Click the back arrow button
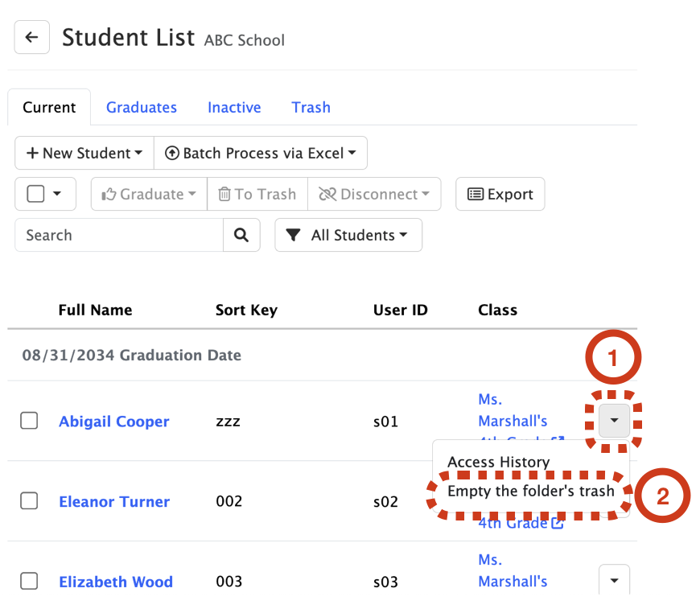This screenshot has height=613, width=700. coord(31,37)
